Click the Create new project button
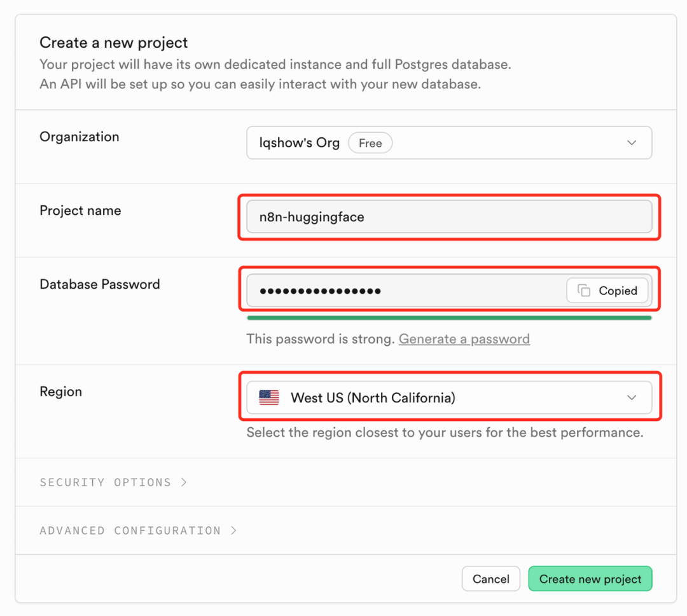The width and height of the screenshot is (687, 616). pos(590,578)
